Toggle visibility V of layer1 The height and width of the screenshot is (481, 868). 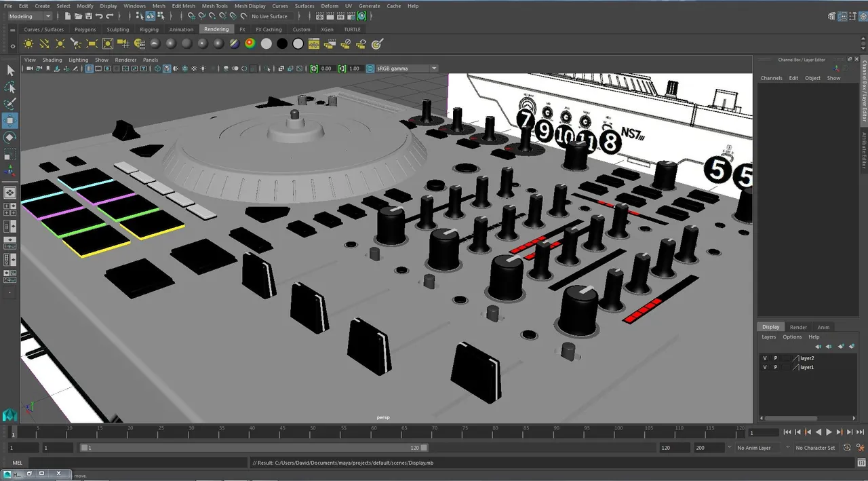point(765,367)
